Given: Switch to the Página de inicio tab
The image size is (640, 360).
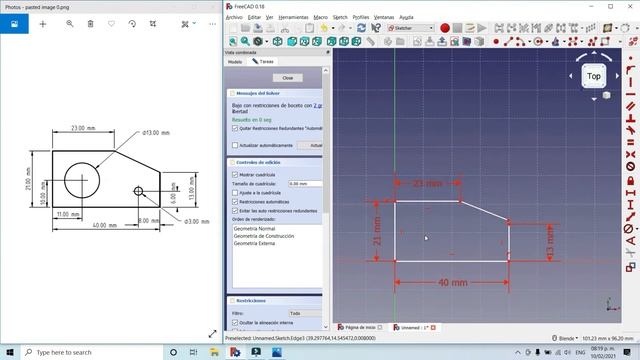Looking at the screenshot, I should click(360, 327).
